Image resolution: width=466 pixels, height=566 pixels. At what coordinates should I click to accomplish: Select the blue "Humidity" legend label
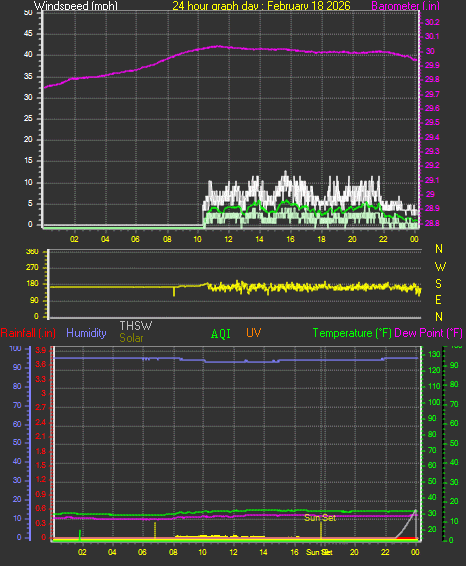pyautogui.click(x=86, y=333)
